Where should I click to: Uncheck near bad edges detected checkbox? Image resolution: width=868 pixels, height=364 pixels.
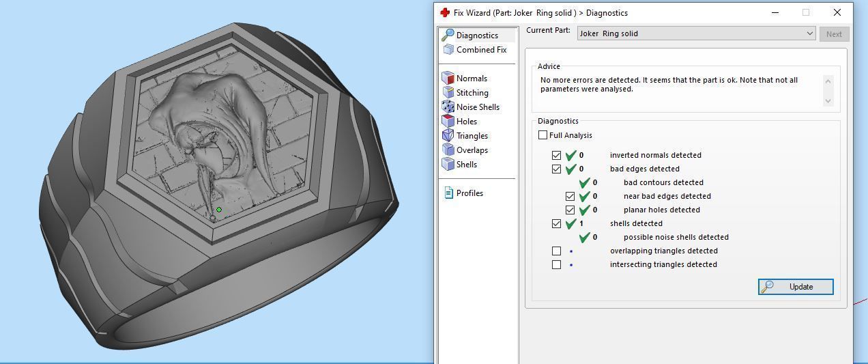(570, 196)
